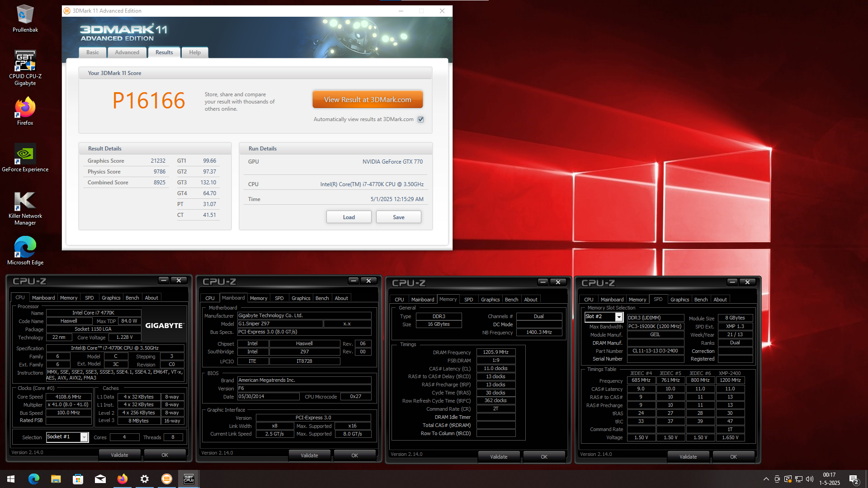Open Edge from the taskbar
The image size is (868, 488).
click(34, 479)
